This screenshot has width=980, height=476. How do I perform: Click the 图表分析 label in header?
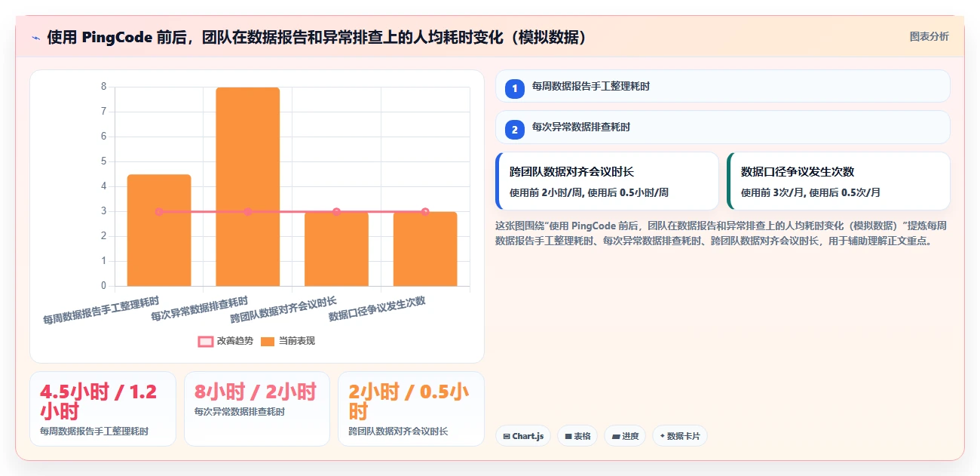[x=929, y=36]
